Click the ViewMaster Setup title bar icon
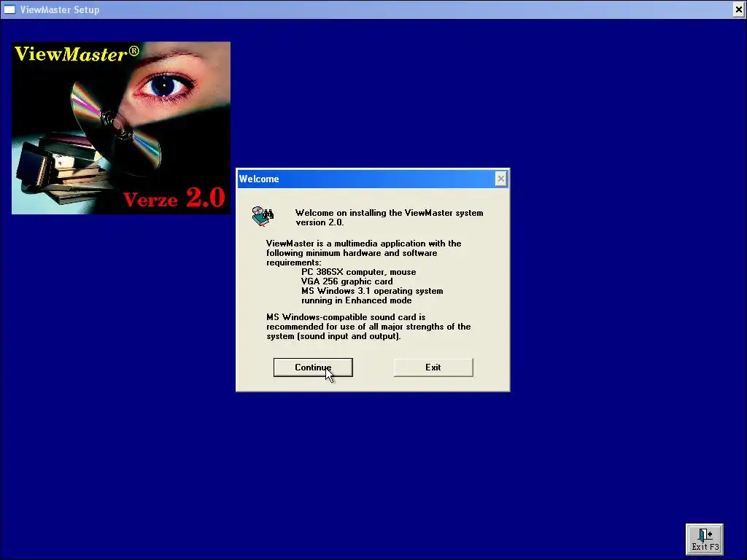This screenshot has width=747, height=560. point(9,9)
